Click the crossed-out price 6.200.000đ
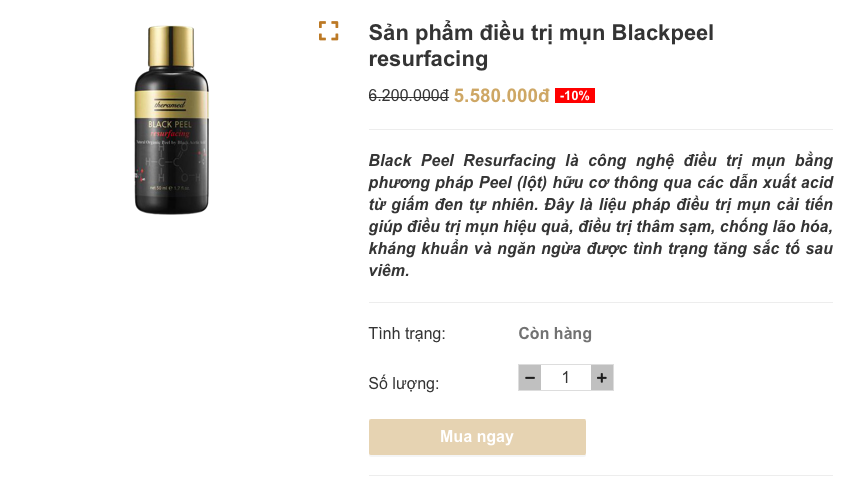Image resolution: width=866 pixels, height=484 pixels. pos(408,96)
